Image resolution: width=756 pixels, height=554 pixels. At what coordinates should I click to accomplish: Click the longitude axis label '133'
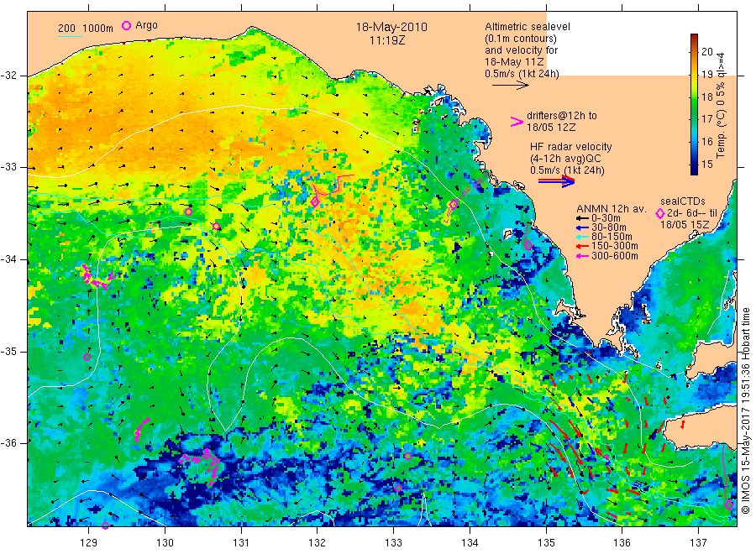point(393,543)
